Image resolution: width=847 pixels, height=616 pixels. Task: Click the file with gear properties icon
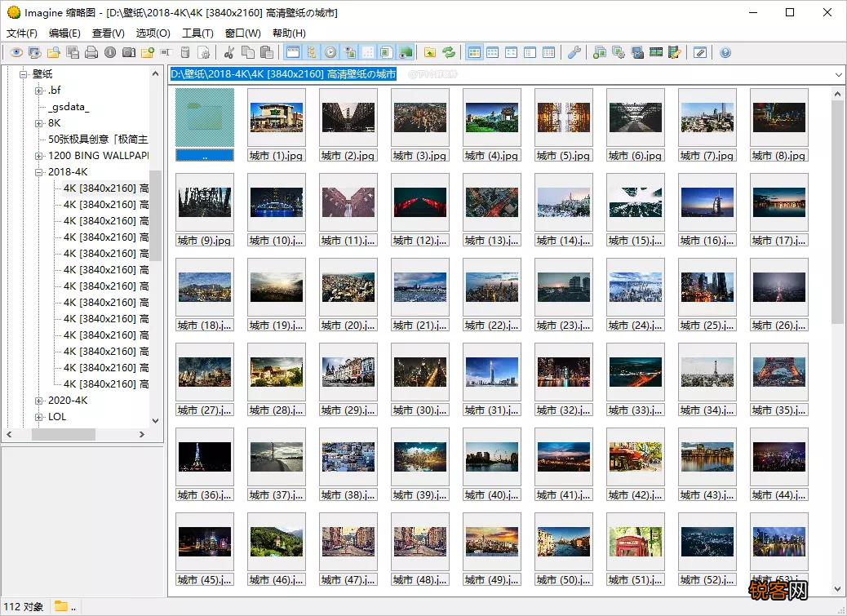(204, 52)
